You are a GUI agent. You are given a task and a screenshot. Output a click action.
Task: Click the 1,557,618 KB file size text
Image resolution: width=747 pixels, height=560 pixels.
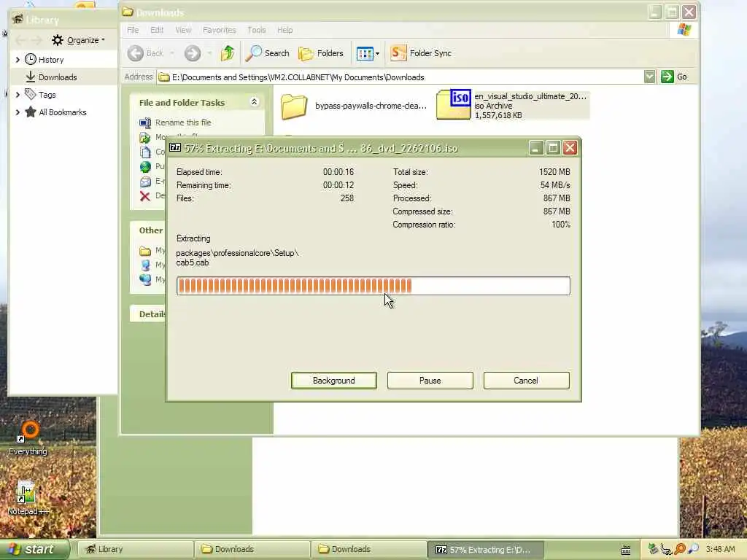click(x=498, y=115)
